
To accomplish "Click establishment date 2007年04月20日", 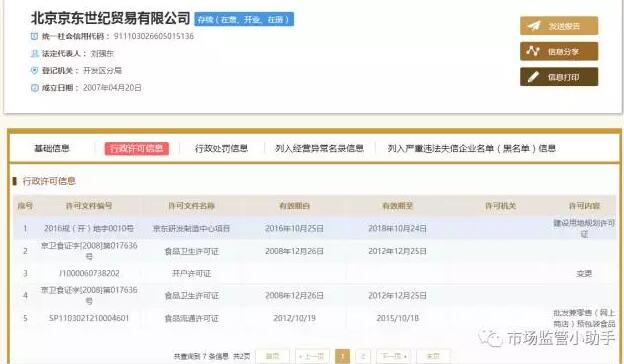I will coord(112,88).
